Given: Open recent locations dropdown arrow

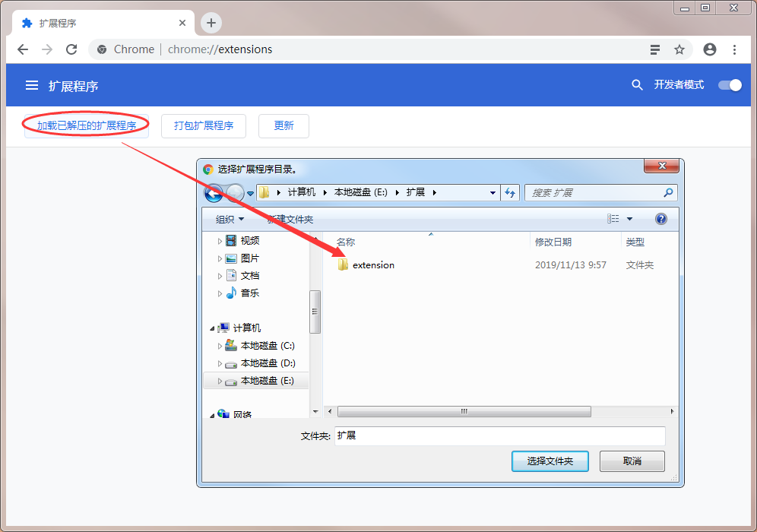Looking at the screenshot, I should point(250,194).
